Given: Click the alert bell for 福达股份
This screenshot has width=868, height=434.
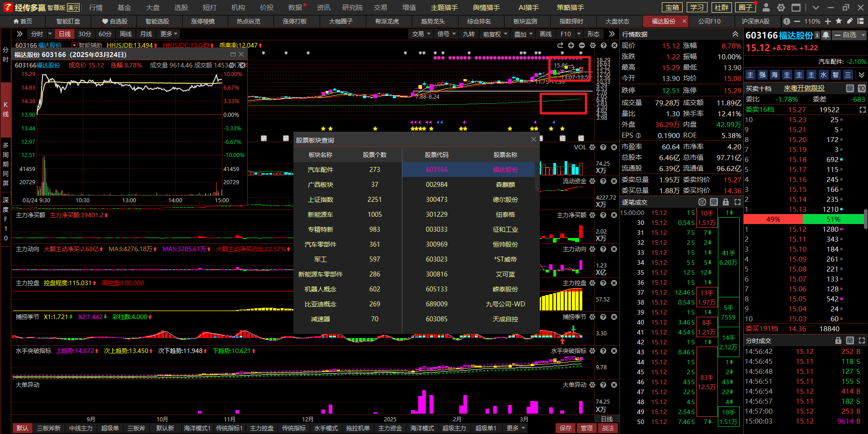Looking at the screenshot, I should 826,35.
